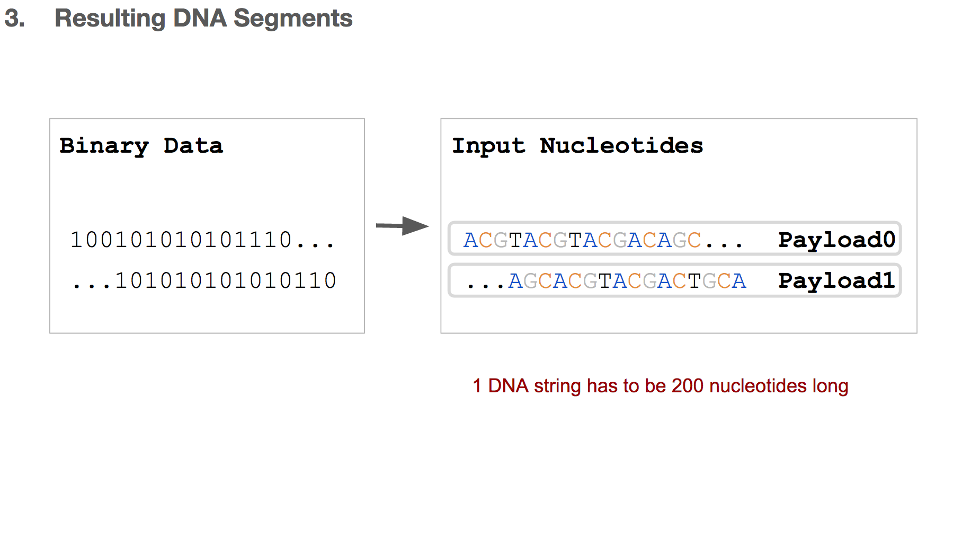Click inside the Binary Data box
The width and height of the screenshot is (980, 545).
point(207,226)
